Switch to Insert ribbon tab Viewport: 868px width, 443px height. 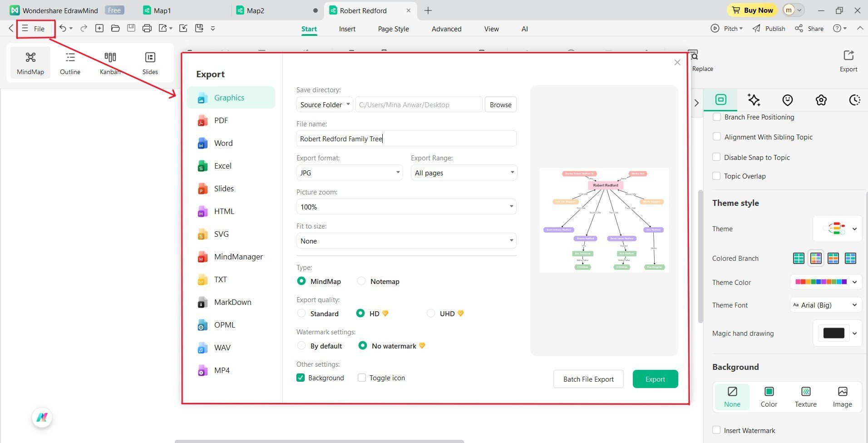(347, 29)
